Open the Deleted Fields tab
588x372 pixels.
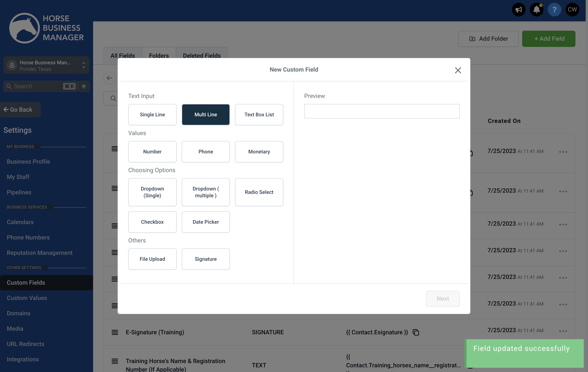202,56
